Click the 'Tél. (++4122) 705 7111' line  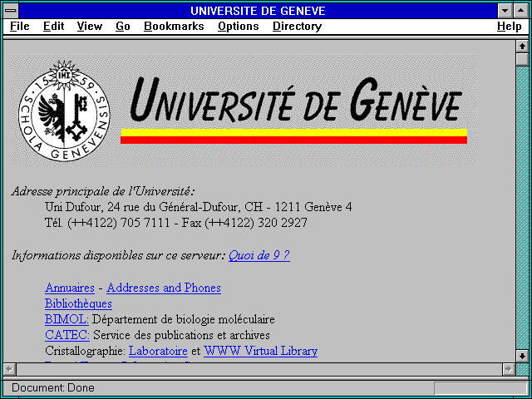[x=175, y=223]
